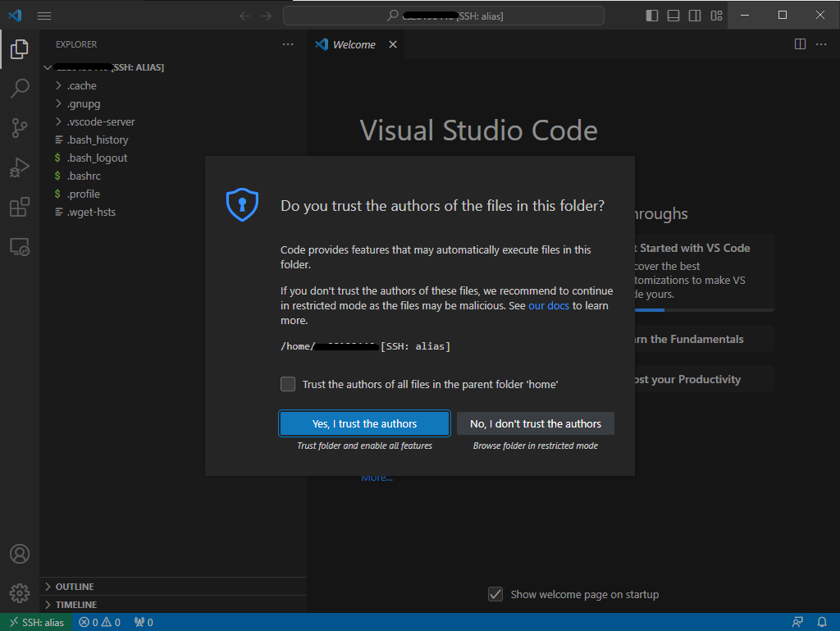The height and width of the screenshot is (631, 840).
Task: Close the Welcome tab
Action: (393, 44)
